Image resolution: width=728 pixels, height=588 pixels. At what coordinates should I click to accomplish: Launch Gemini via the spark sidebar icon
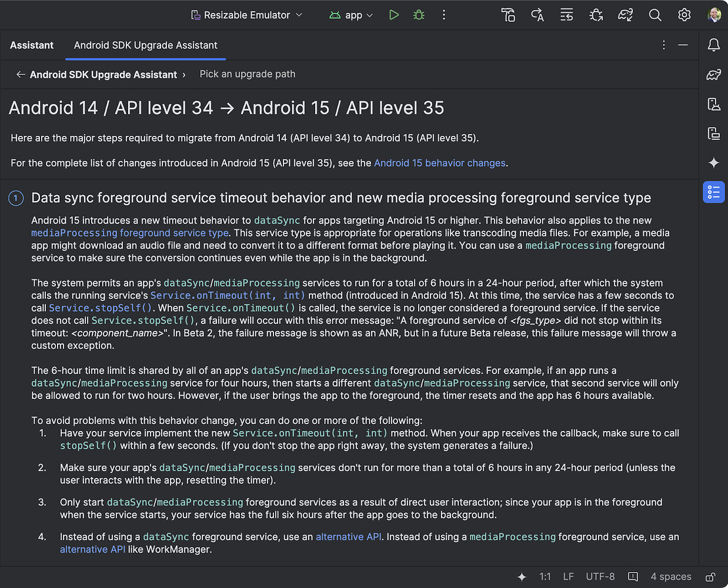click(x=713, y=163)
